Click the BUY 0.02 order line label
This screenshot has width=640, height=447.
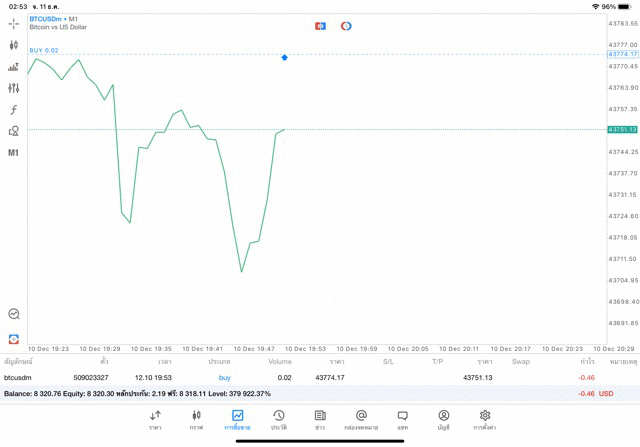pos(44,50)
